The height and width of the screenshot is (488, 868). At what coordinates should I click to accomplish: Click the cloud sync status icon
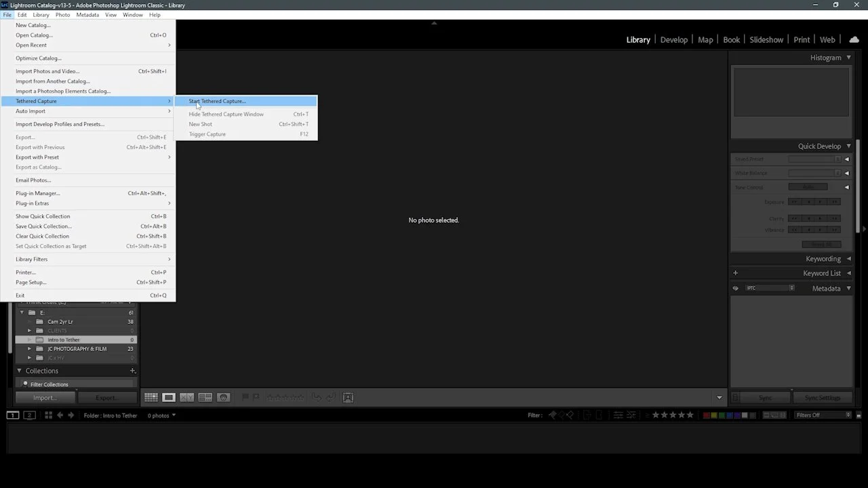[854, 40]
